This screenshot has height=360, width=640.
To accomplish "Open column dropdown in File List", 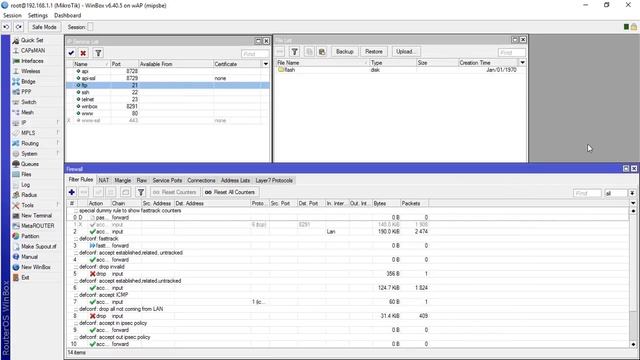I will 522,63.
